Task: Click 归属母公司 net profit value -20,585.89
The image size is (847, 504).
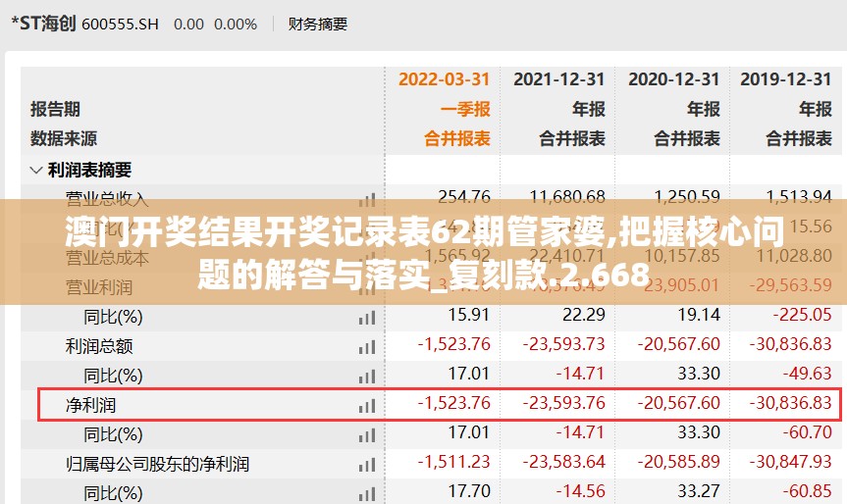Action: point(679,462)
